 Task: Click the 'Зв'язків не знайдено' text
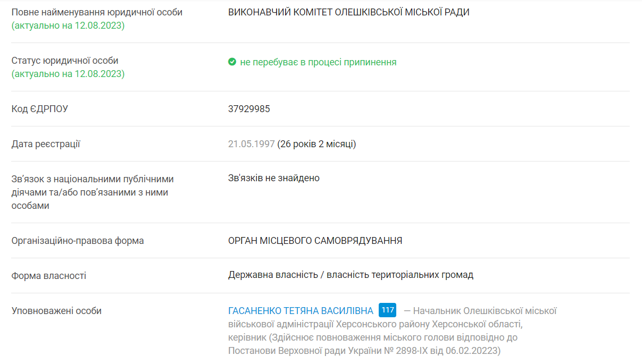[273, 178]
